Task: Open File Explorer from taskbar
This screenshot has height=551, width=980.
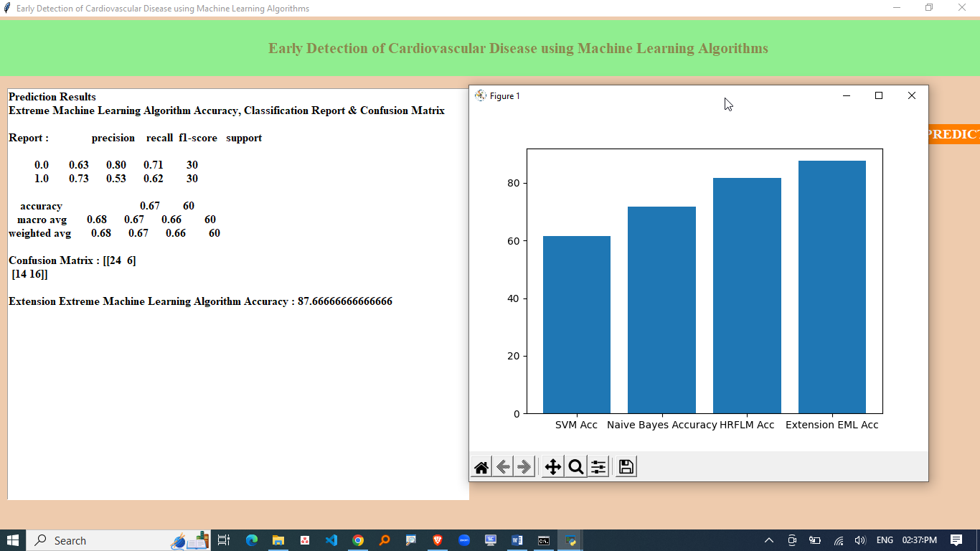Action: [x=278, y=540]
